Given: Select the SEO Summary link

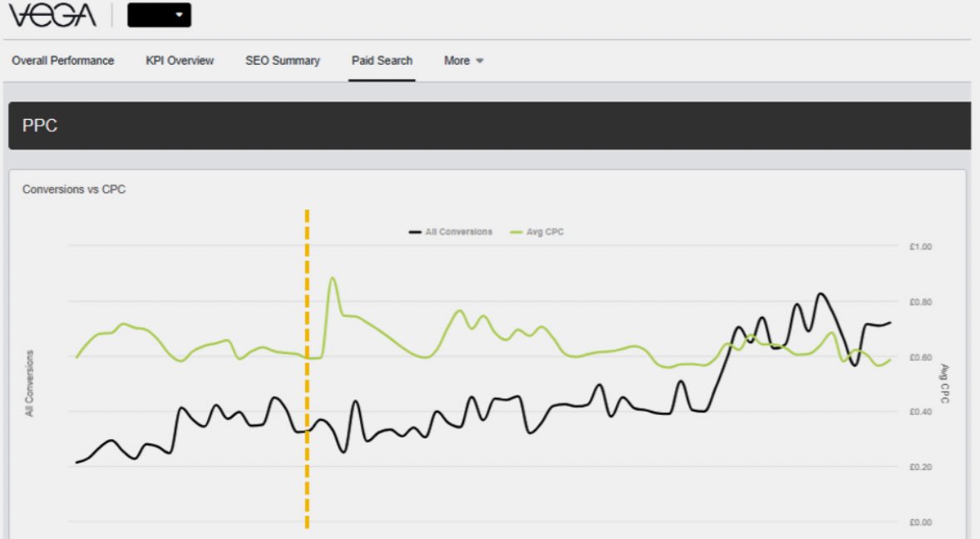Looking at the screenshot, I should [x=281, y=60].
